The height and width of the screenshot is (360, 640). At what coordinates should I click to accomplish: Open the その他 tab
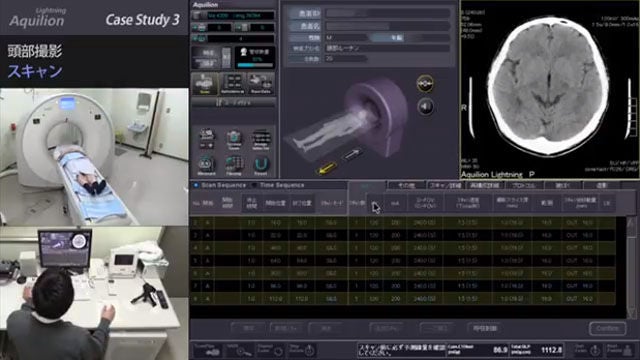pos(407,185)
